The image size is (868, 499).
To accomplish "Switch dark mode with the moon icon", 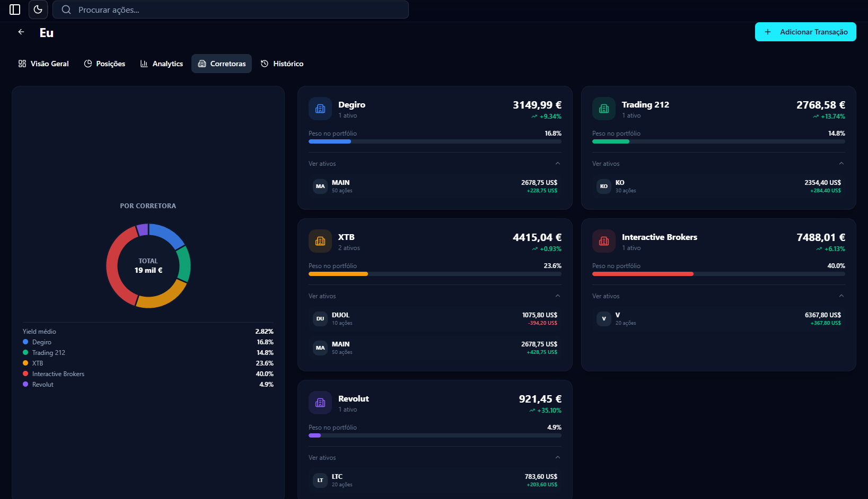I will coord(38,10).
